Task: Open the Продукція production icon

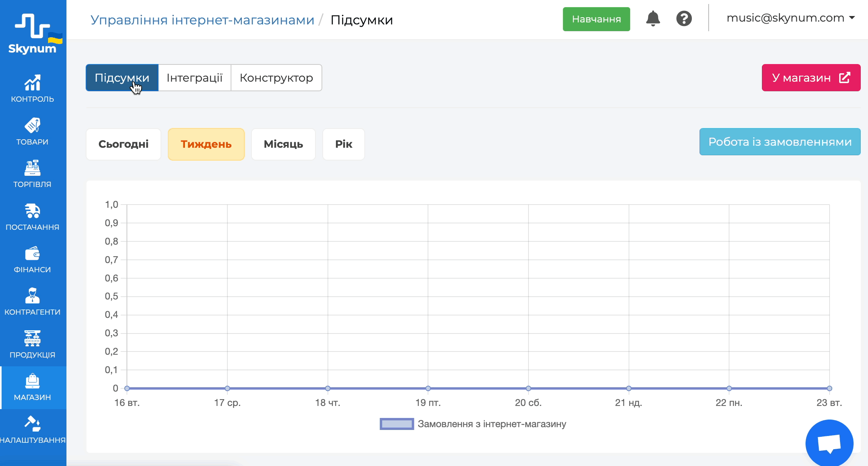Action: click(x=32, y=339)
